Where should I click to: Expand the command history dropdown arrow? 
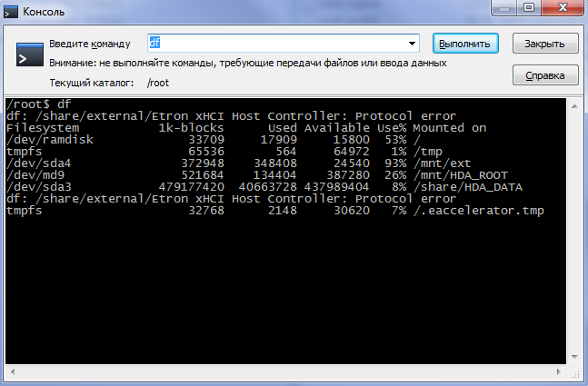pyautogui.click(x=412, y=44)
